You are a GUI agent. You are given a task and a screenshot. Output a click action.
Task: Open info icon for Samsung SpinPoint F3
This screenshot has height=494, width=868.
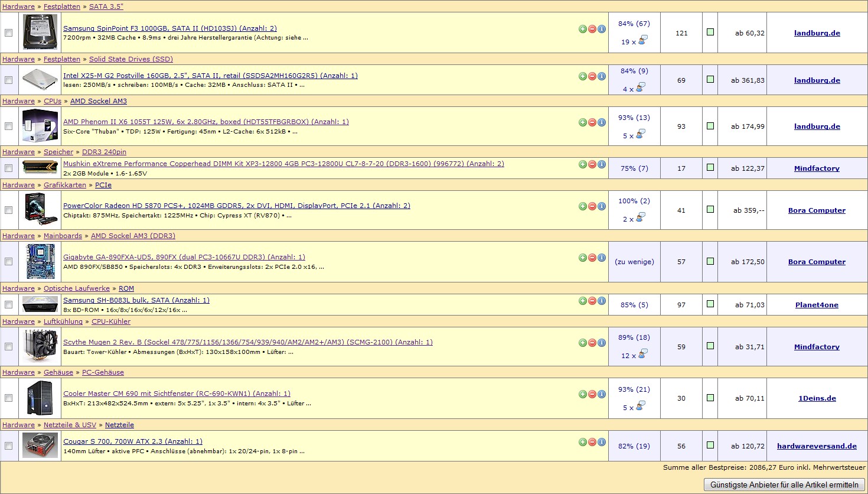point(602,29)
